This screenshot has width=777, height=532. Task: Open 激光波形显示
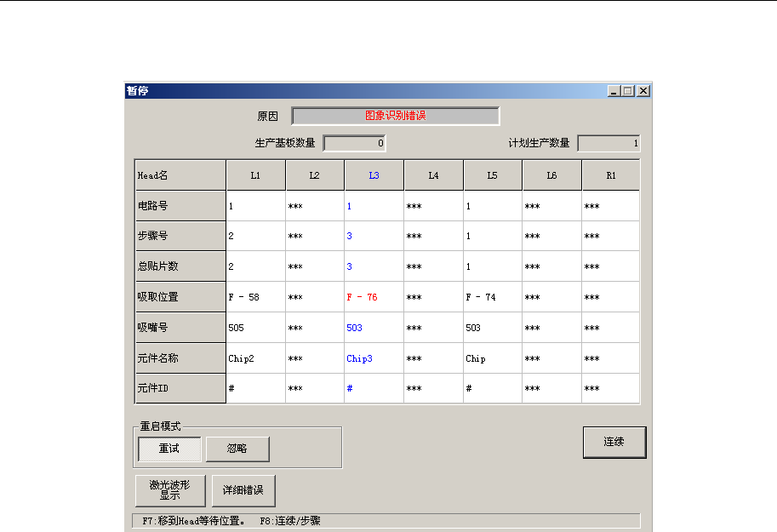[x=170, y=490]
